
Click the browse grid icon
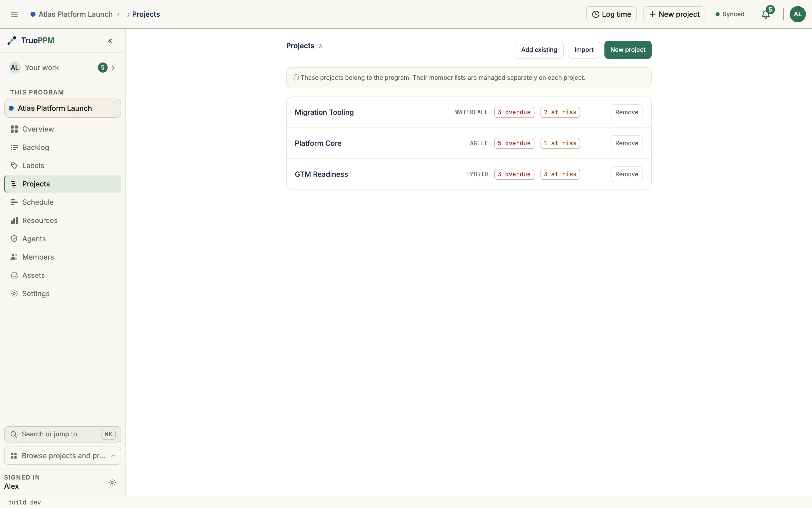point(14,456)
